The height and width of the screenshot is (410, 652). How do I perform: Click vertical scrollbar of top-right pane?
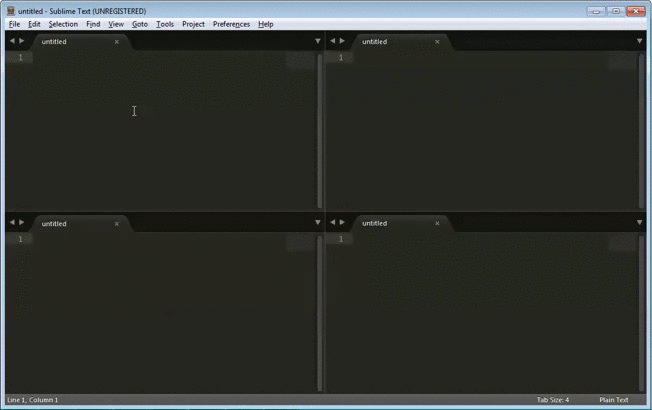tap(642, 131)
